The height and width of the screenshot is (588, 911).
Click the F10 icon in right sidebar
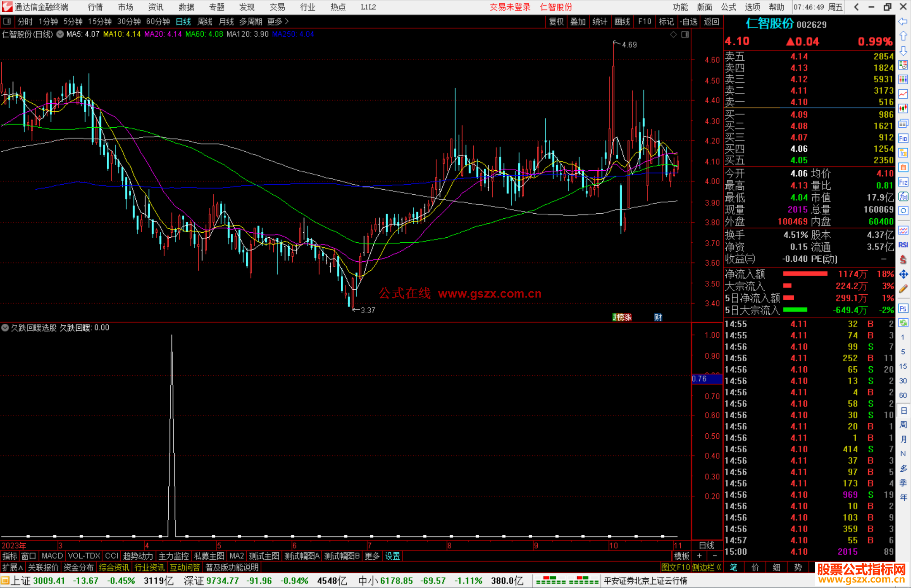(x=903, y=139)
